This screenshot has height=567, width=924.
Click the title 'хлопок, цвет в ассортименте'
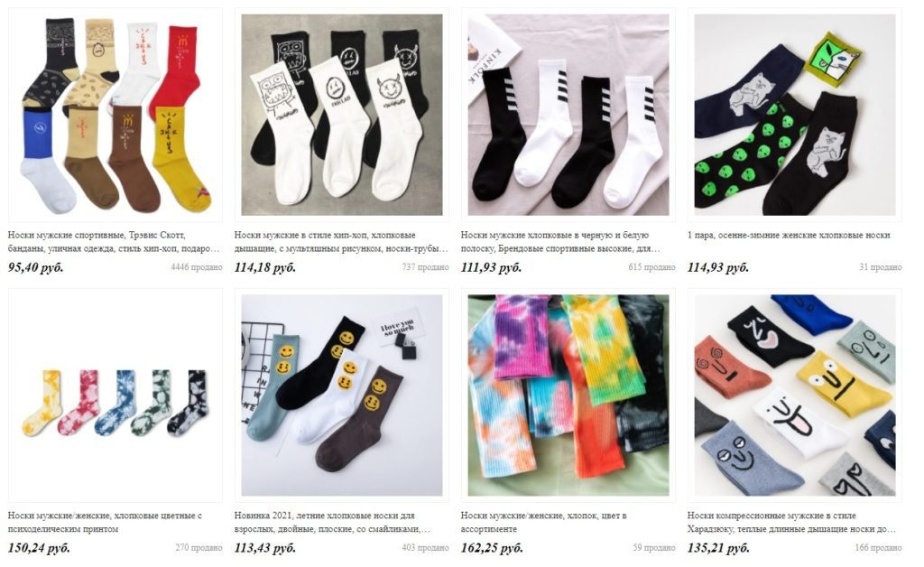[x=543, y=522]
